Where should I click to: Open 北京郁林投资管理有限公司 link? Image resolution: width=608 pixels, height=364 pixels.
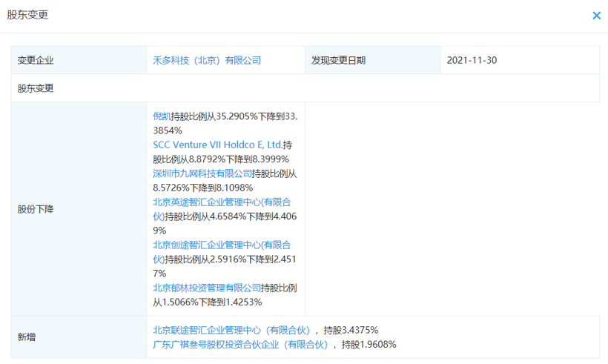207,288
